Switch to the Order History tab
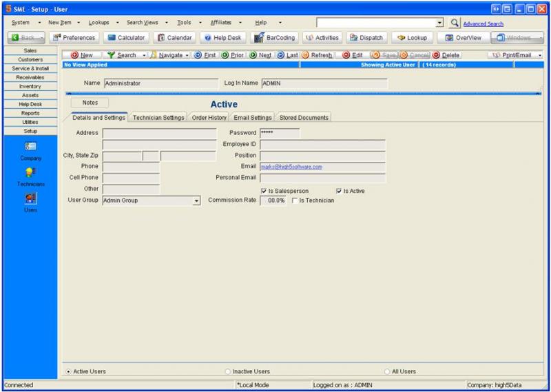This screenshot has width=551, height=392. [x=209, y=118]
